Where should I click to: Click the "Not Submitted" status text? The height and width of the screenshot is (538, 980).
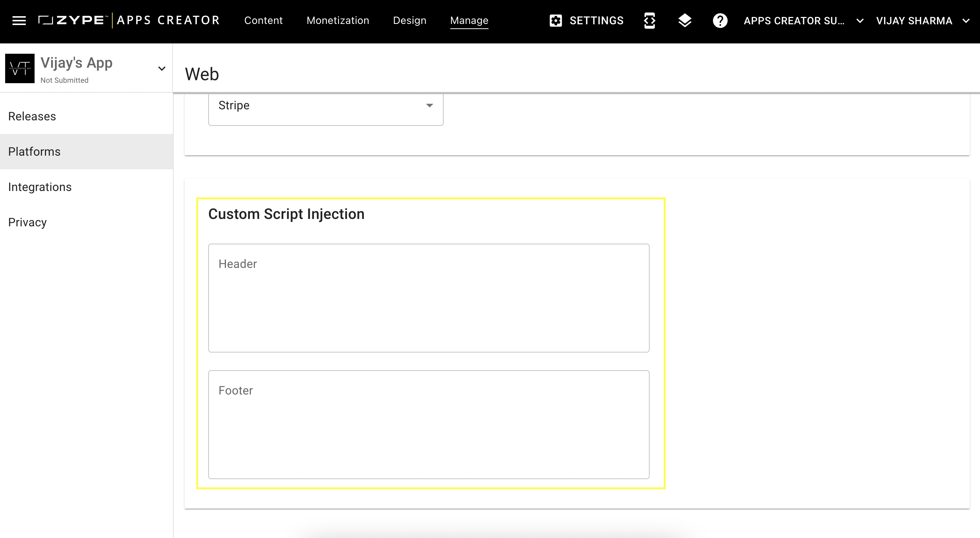pyautogui.click(x=64, y=80)
